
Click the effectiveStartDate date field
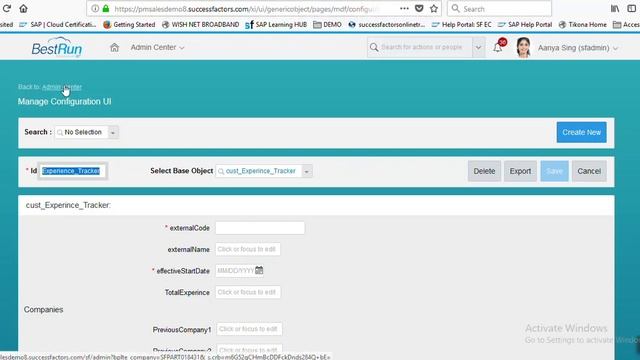tap(235, 271)
